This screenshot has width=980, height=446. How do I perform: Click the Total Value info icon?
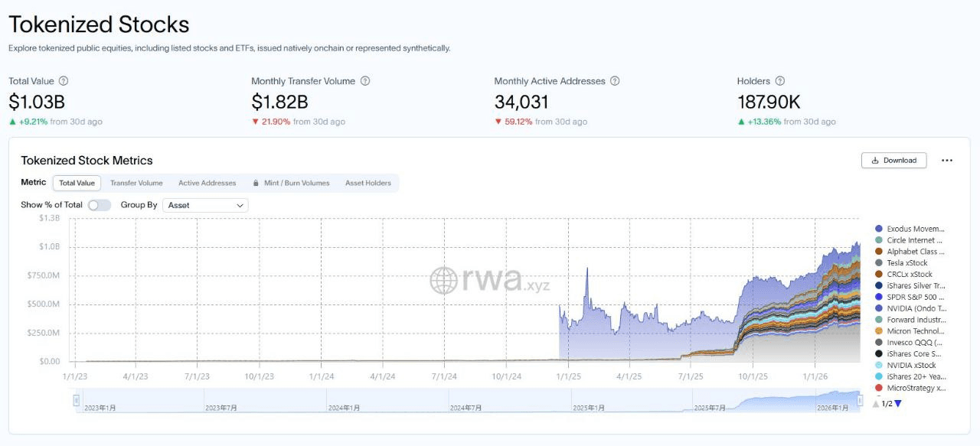pos(64,81)
